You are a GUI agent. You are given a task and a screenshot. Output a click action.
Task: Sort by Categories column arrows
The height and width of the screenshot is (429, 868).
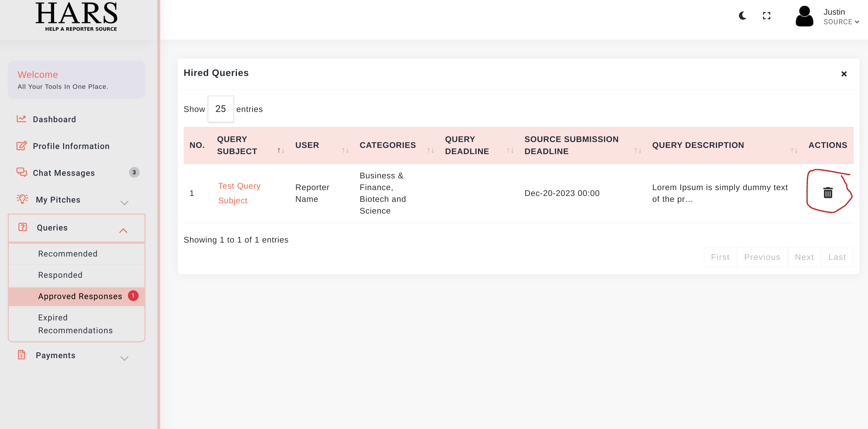(x=431, y=150)
